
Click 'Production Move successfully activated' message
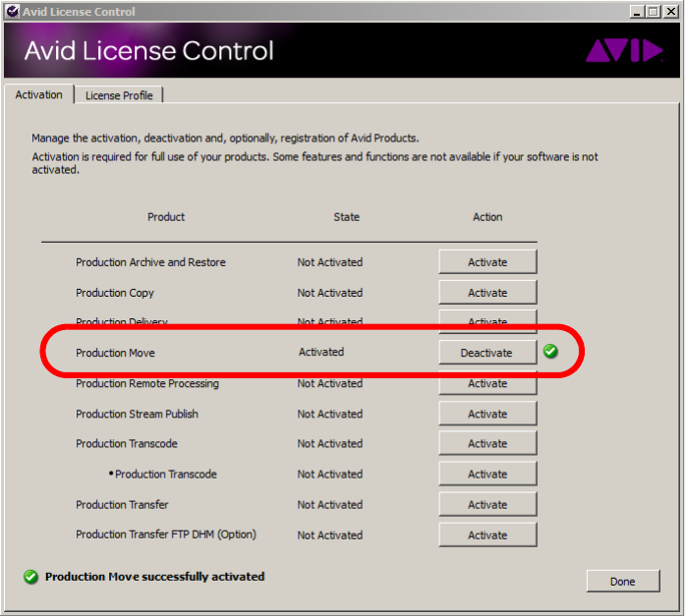click(x=154, y=577)
